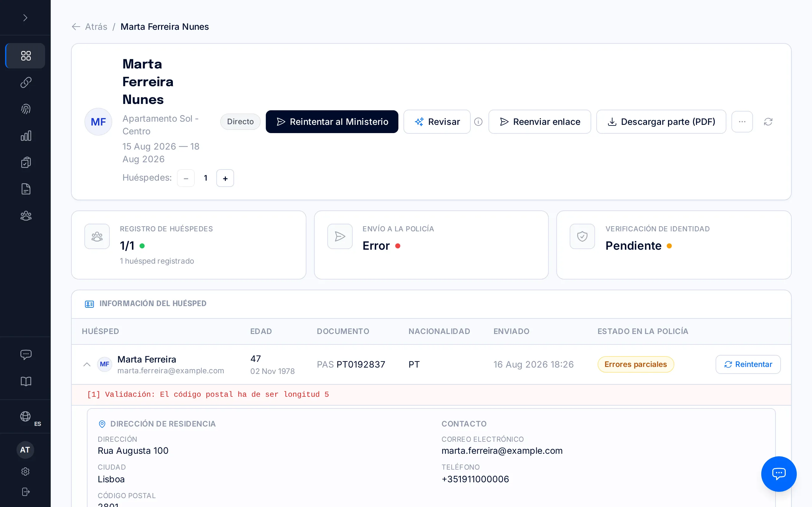Expand the sidebar with the chevron arrow

(25, 18)
